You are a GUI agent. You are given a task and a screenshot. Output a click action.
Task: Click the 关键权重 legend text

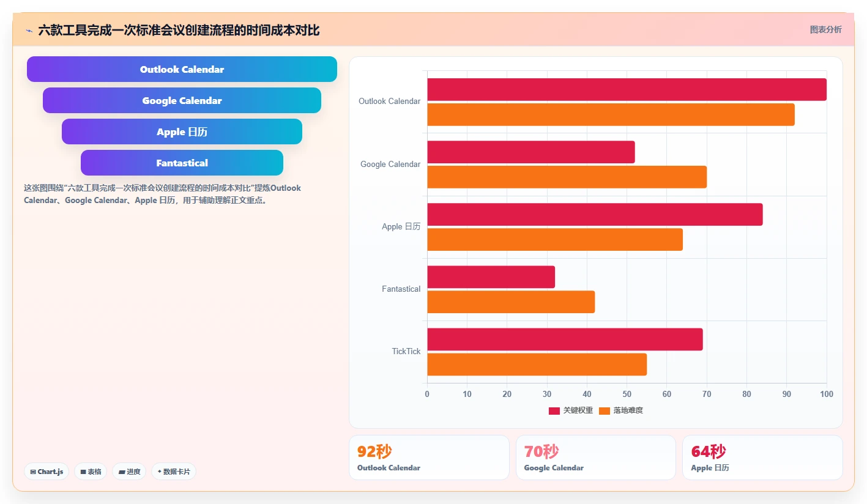coord(578,410)
